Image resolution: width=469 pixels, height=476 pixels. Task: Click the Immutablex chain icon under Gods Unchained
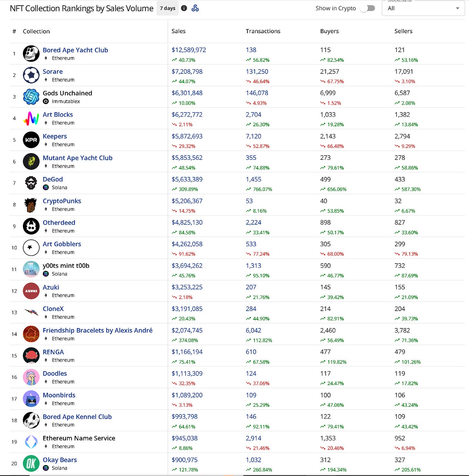(x=46, y=101)
